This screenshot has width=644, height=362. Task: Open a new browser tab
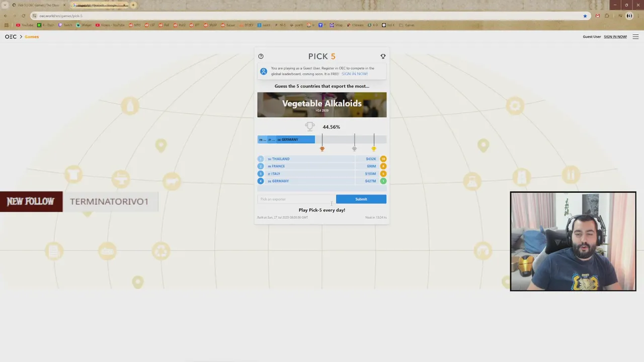pyautogui.click(x=133, y=5)
